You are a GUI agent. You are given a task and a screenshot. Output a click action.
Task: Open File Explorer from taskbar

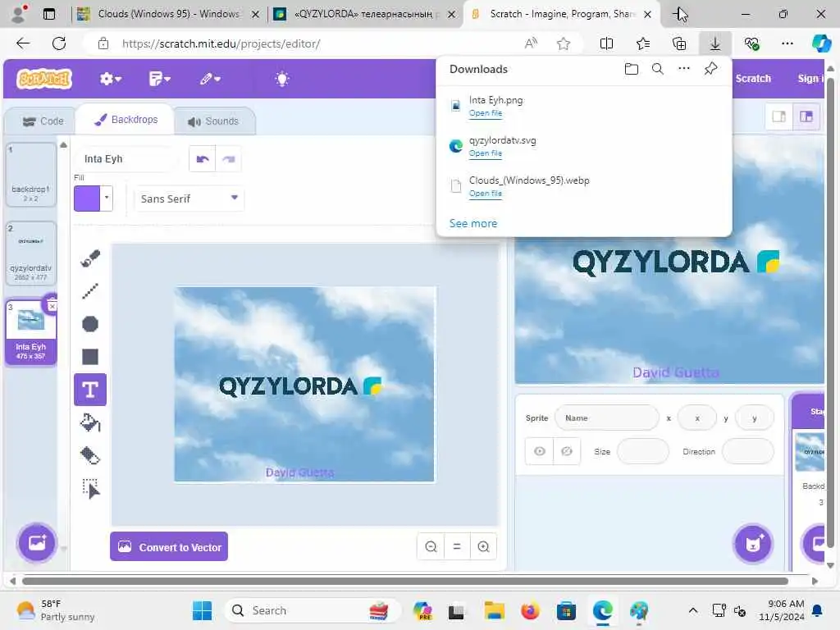pyautogui.click(x=494, y=610)
